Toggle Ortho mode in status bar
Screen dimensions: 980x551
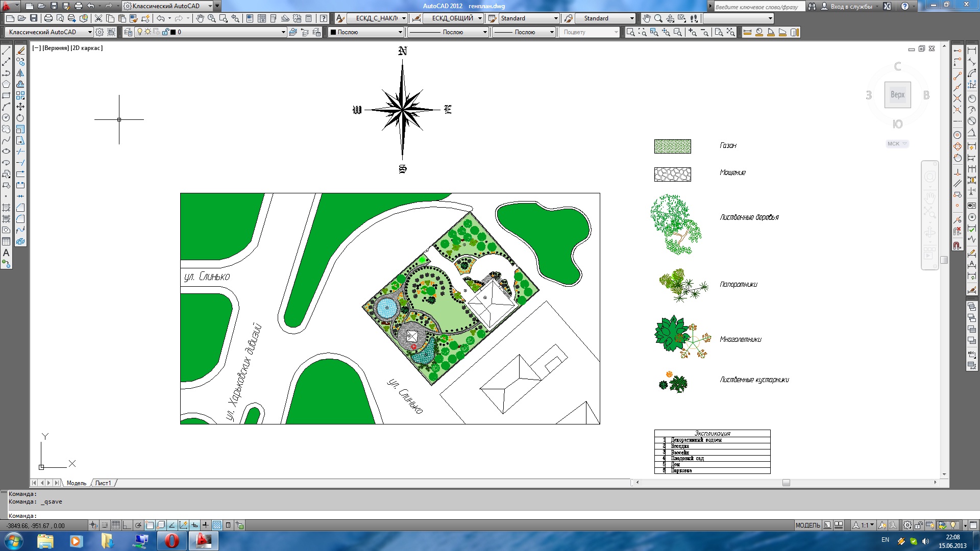127,525
